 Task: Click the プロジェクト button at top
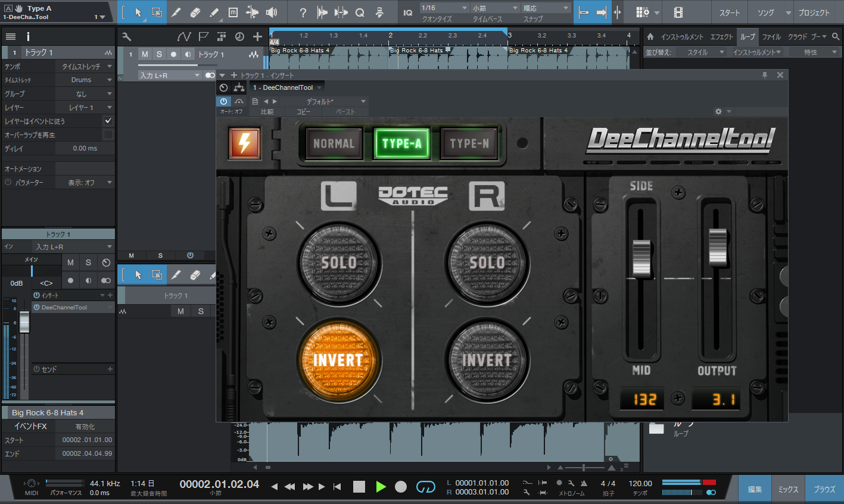click(814, 12)
